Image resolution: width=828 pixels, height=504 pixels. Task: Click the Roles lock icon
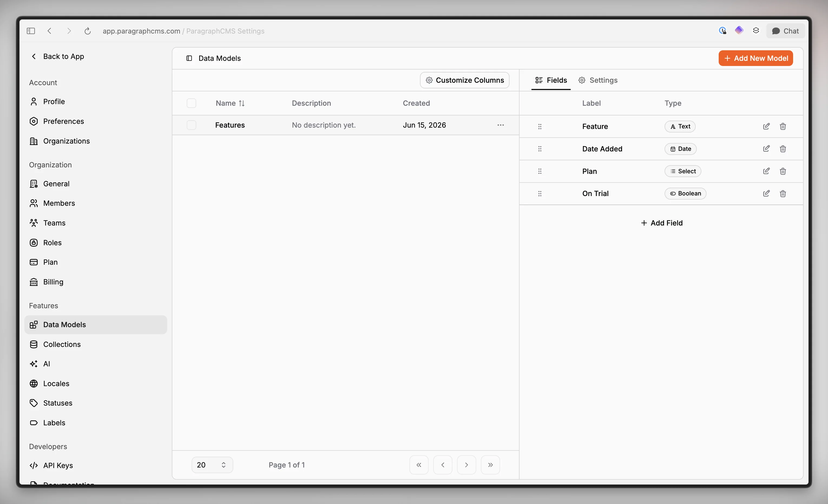point(34,243)
